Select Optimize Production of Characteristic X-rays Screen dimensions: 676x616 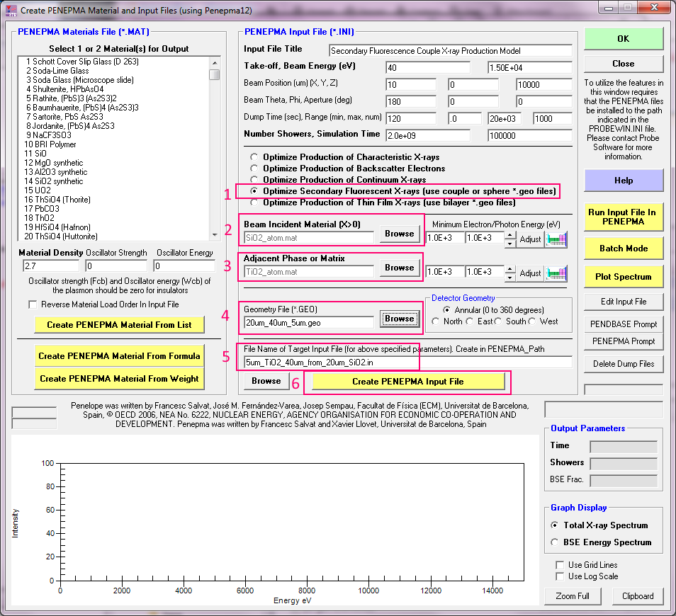pyautogui.click(x=253, y=156)
